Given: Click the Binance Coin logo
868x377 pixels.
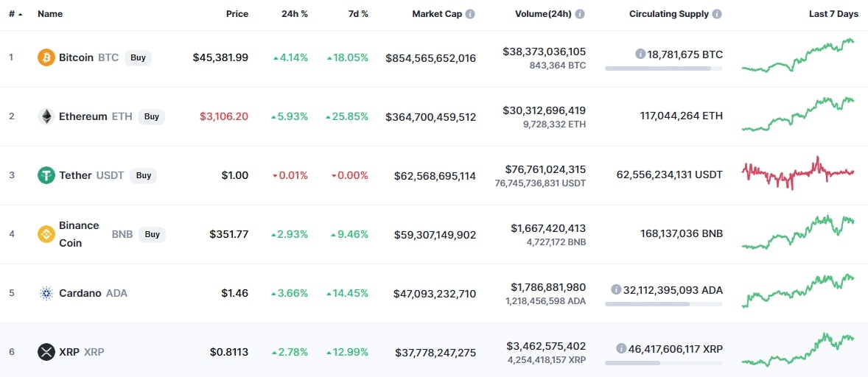Looking at the screenshot, I should pyautogui.click(x=46, y=234).
